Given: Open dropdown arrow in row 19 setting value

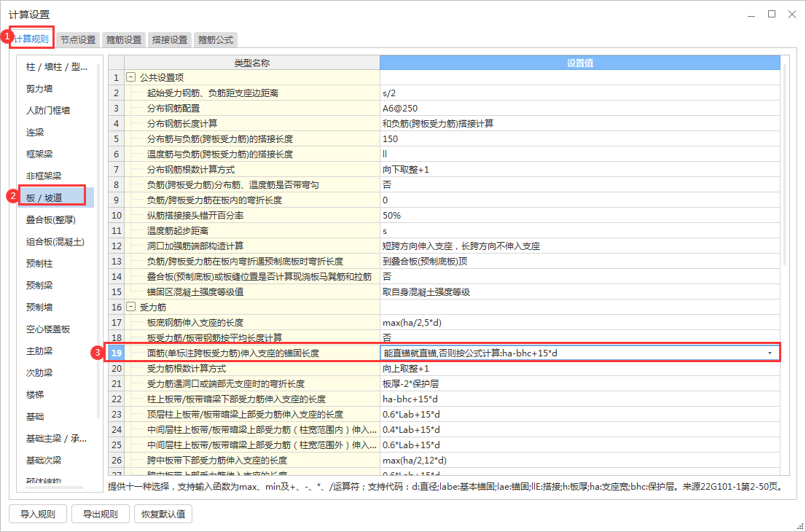Looking at the screenshot, I should [x=770, y=353].
